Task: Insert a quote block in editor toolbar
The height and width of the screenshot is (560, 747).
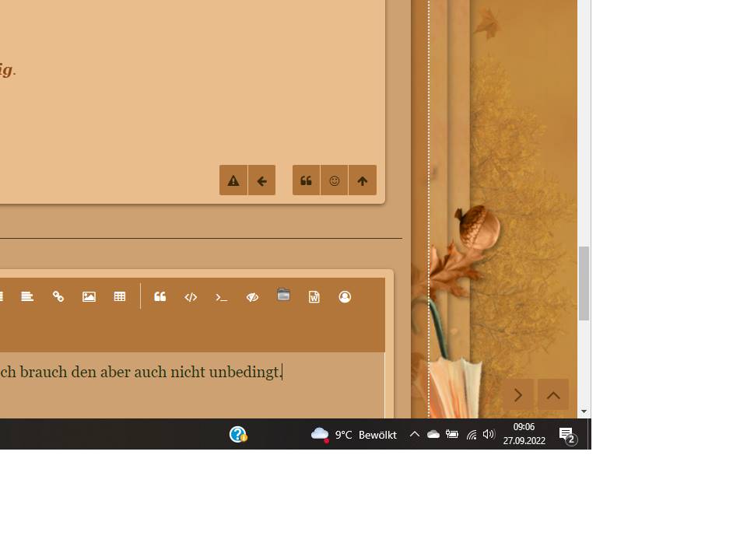Action: pos(160,296)
